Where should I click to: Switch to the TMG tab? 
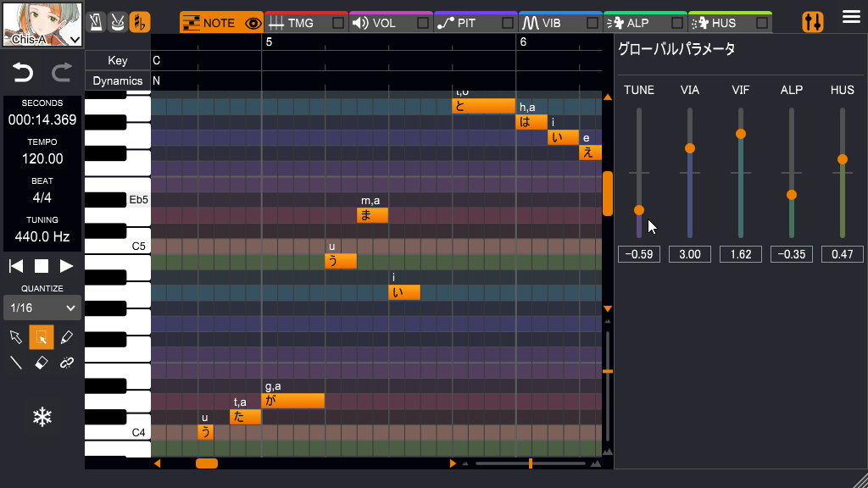[301, 22]
